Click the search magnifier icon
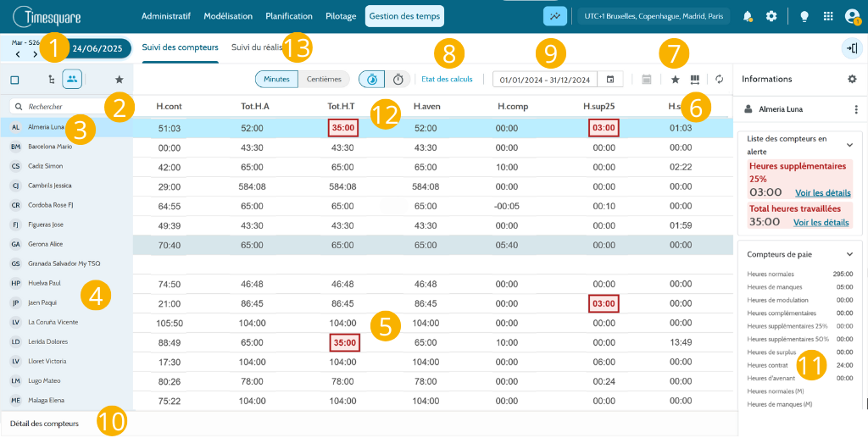 pyautogui.click(x=19, y=106)
